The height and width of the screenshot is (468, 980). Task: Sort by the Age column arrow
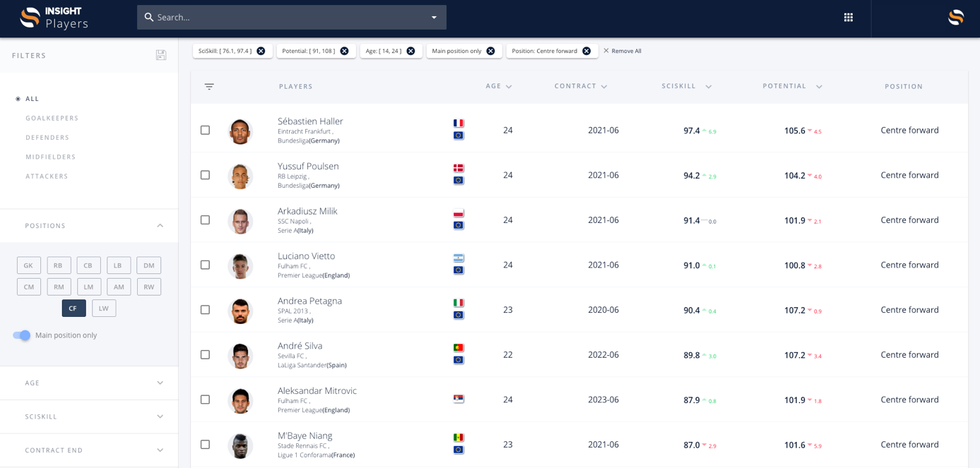[x=509, y=87]
